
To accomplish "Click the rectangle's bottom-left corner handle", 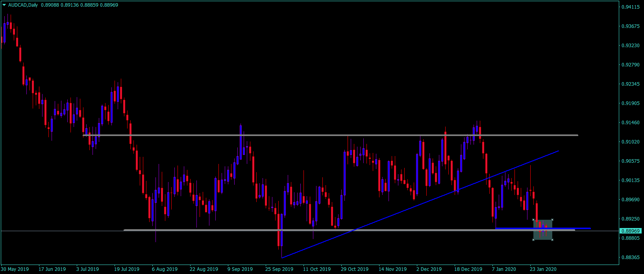I will coord(533,240).
